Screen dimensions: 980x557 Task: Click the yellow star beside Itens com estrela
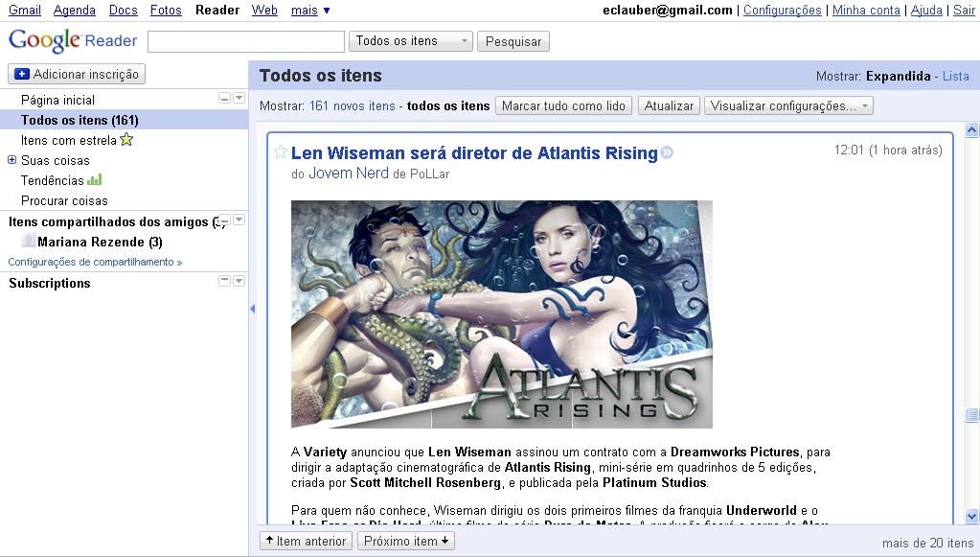pos(126,139)
